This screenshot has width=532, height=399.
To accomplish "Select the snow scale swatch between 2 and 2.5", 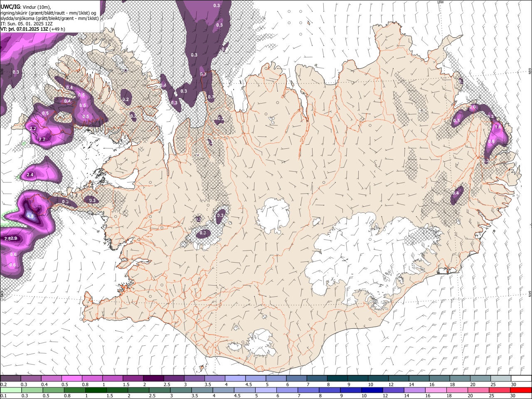I will coord(153,379).
